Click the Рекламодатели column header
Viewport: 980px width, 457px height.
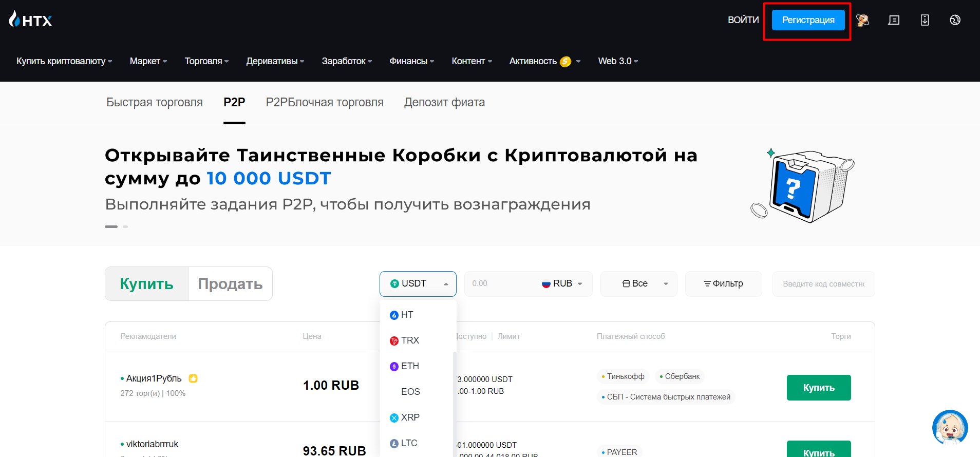coord(148,336)
